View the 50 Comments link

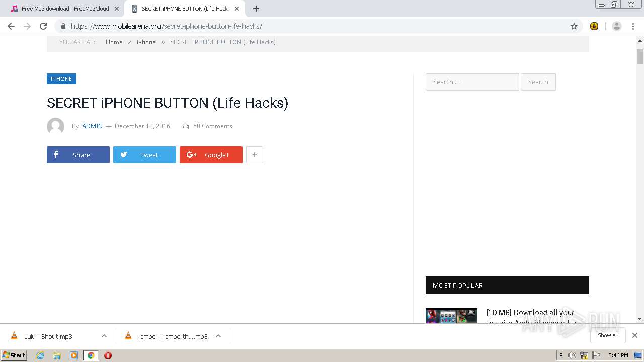coord(213,126)
